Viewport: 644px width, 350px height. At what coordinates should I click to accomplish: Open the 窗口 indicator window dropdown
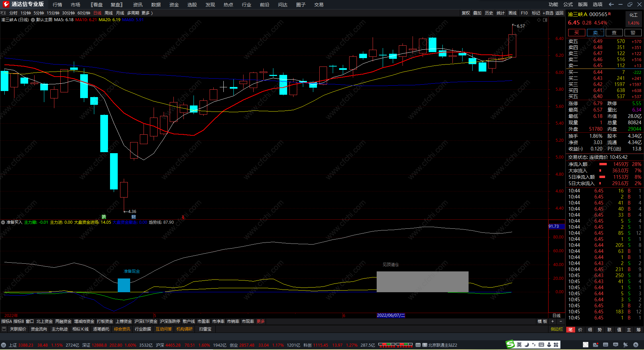30,321
